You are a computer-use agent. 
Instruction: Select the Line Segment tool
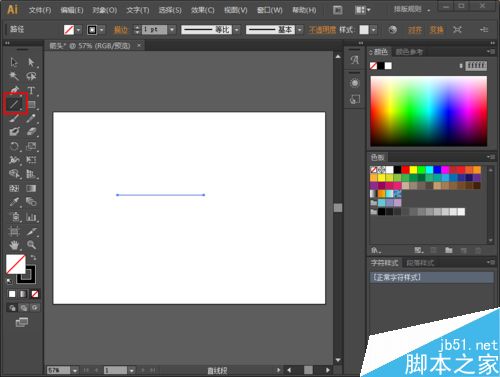coord(14,104)
